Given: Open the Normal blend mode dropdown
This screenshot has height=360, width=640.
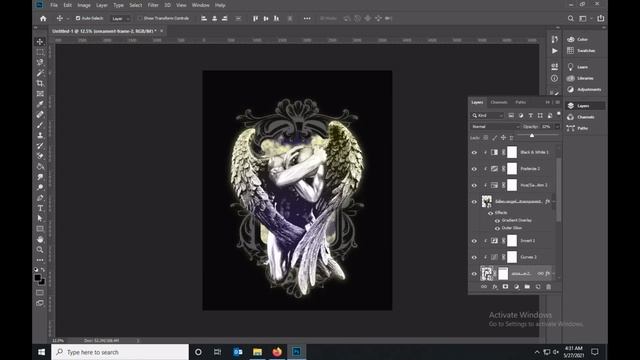Looking at the screenshot, I should 496,127.
